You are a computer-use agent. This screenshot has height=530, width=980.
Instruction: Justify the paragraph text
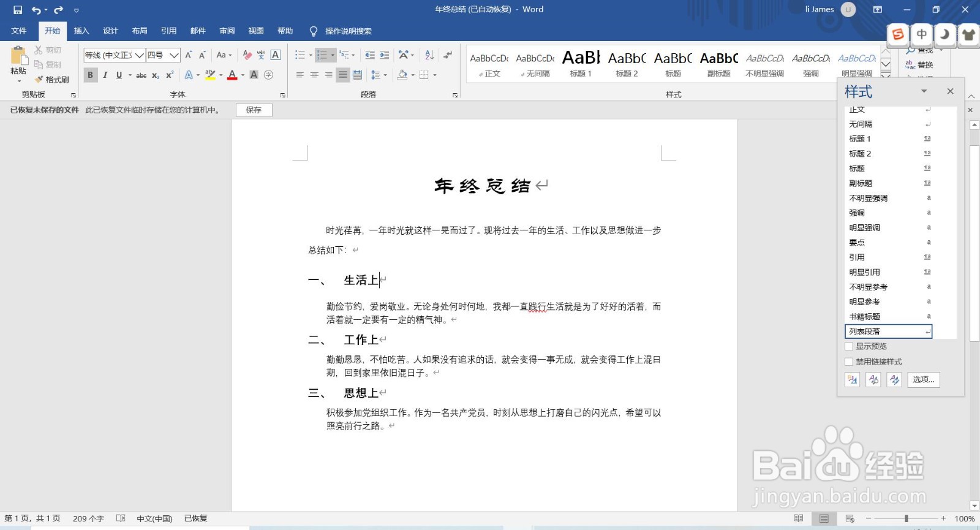pos(343,75)
